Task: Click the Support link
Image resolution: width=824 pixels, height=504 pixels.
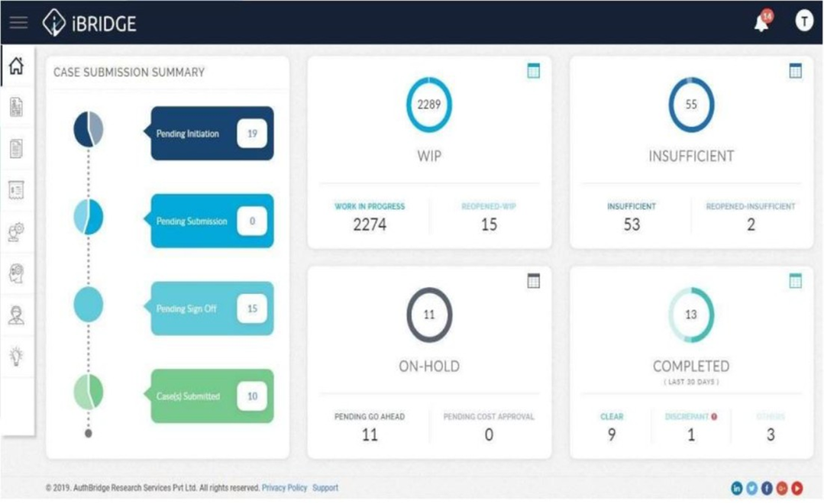Action: [x=325, y=487]
